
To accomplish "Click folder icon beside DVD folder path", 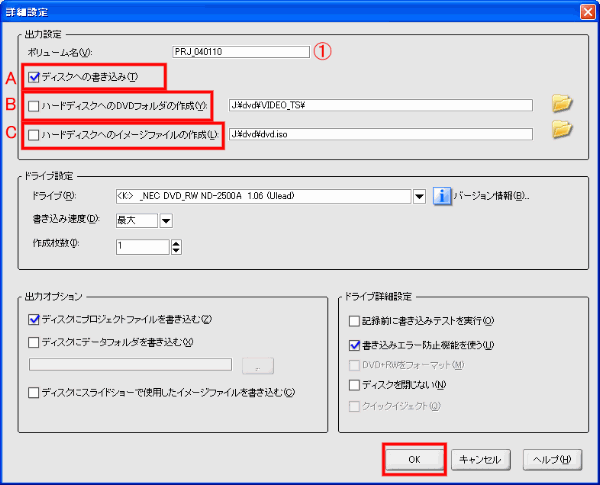I will (x=561, y=103).
